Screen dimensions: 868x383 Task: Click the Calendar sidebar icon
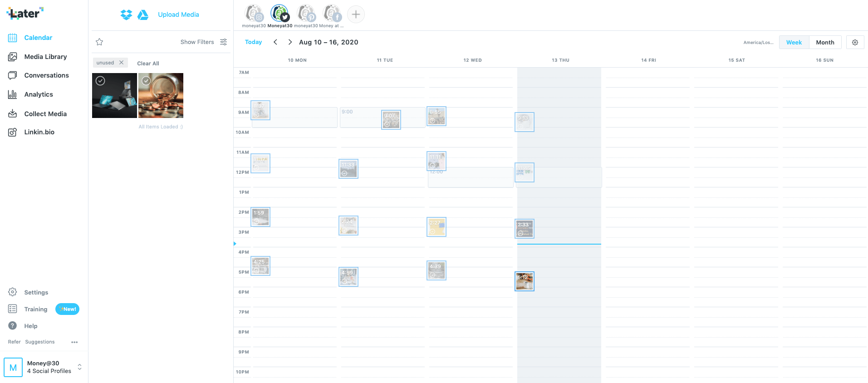[13, 38]
